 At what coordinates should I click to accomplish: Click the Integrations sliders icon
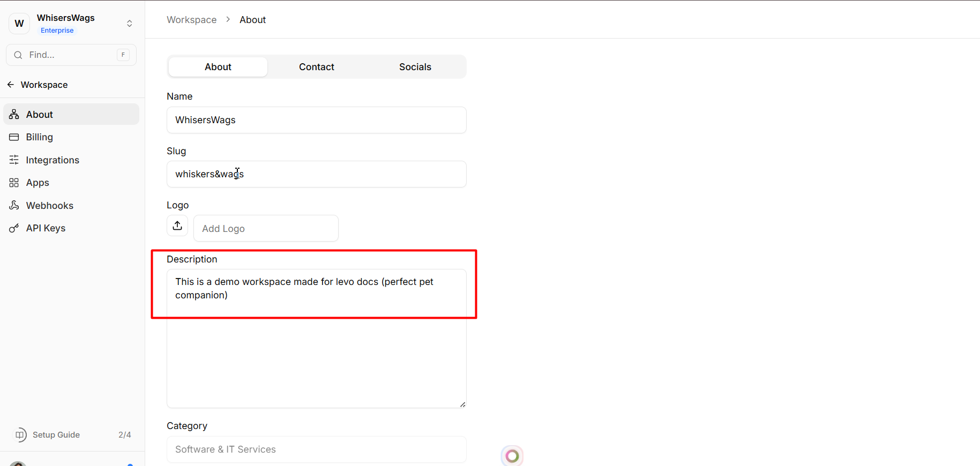click(14, 160)
